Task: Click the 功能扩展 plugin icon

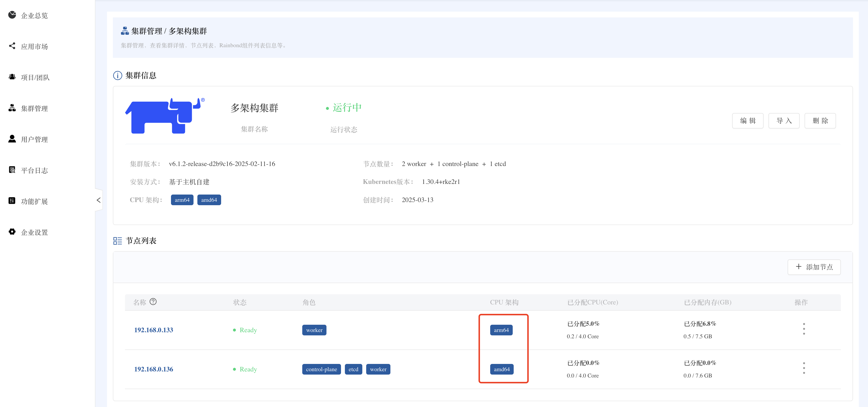Action: 12,201
